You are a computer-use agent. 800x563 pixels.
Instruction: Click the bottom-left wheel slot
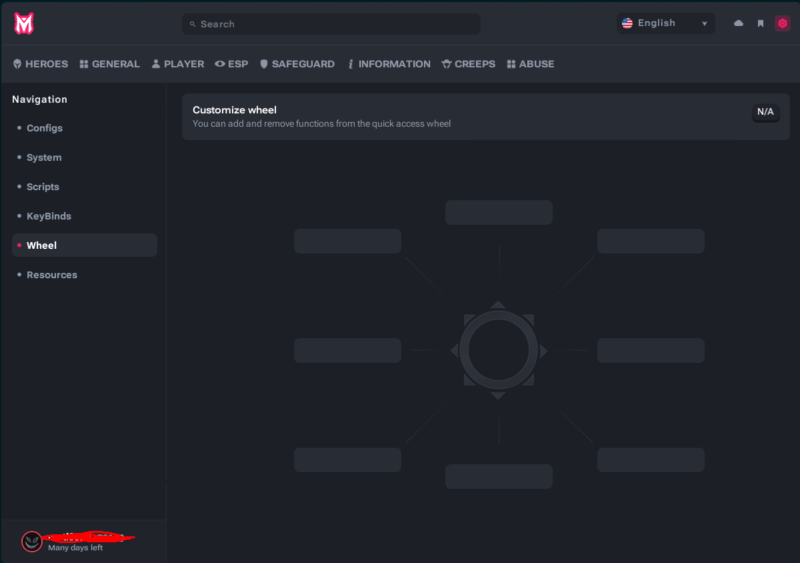[347, 460]
